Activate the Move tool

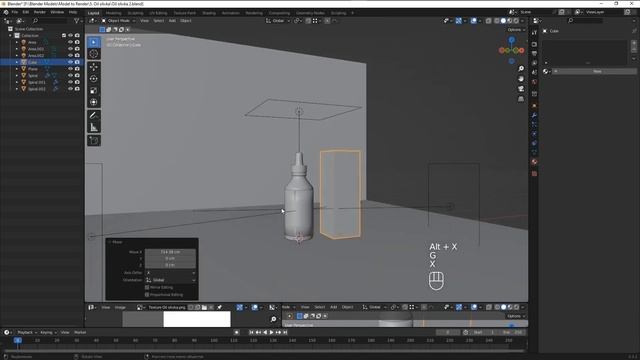point(94,67)
